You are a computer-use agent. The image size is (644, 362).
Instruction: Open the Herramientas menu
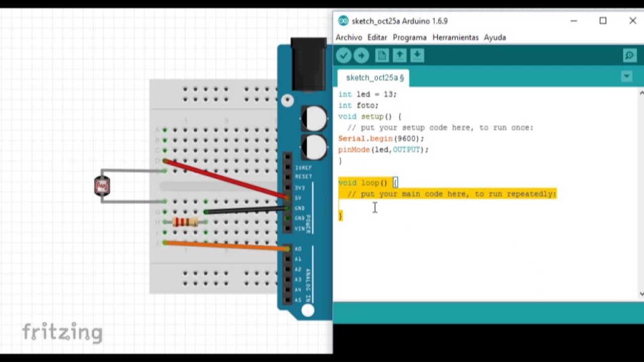point(455,37)
